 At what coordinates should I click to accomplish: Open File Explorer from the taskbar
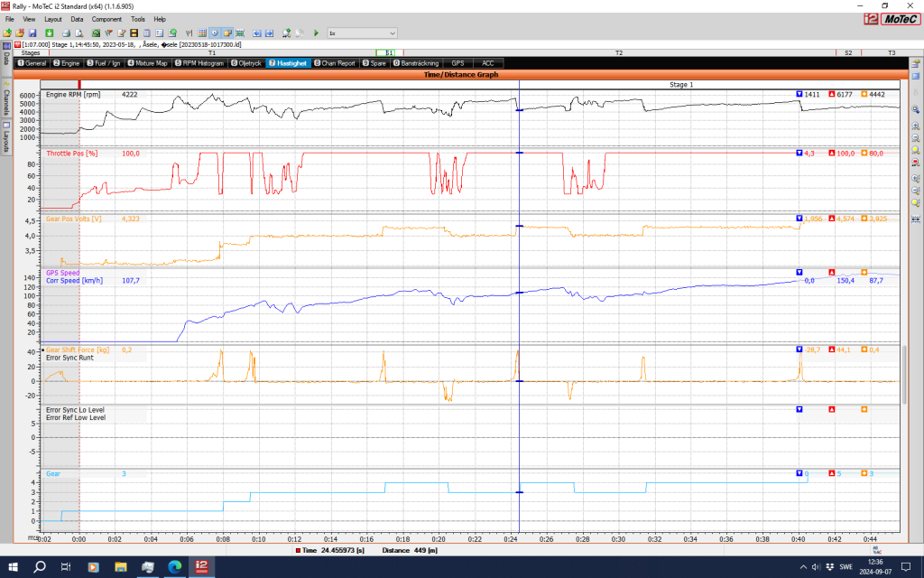[x=120, y=567]
